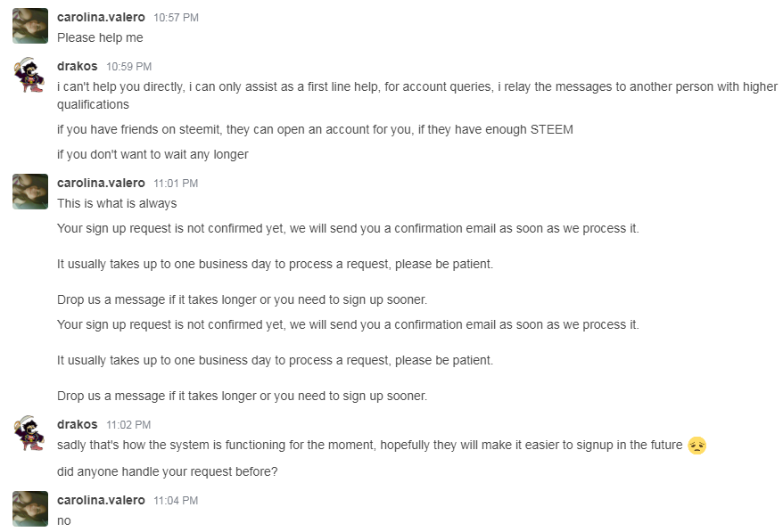The height and width of the screenshot is (532, 783).
Task: Click the sad face emoji in drakos's message
Action: (697, 446)
